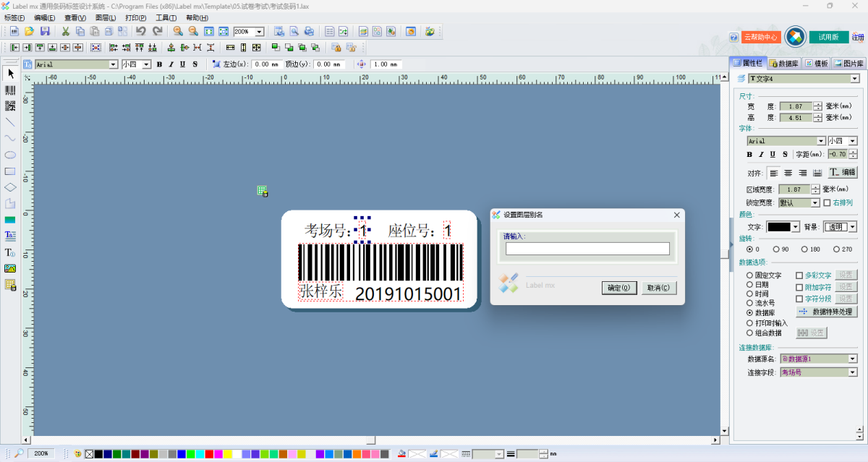Click the scissors cut icon
The image size is (868, 462).
tap(65, 31)
